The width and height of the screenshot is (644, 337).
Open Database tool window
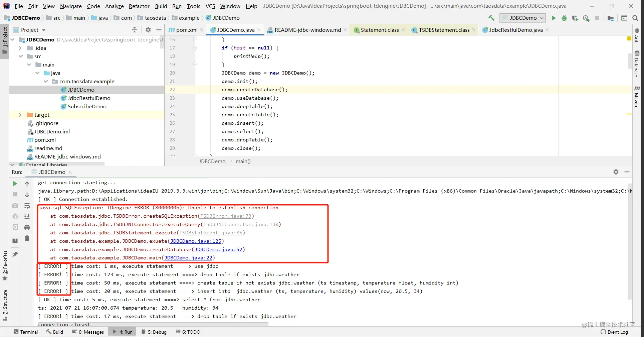click(637, 64)
